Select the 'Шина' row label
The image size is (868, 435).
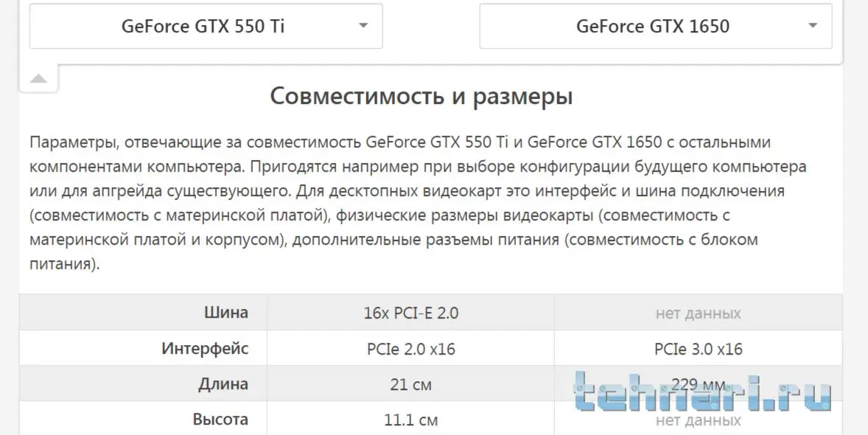pyautogui.click(x=225, y=313)
